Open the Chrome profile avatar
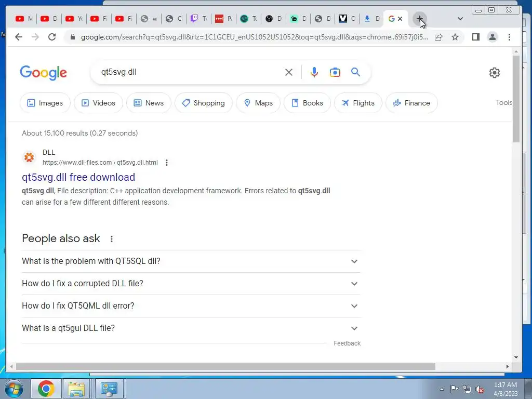Screen dimensions: 532x399 (x=493, y=37)
